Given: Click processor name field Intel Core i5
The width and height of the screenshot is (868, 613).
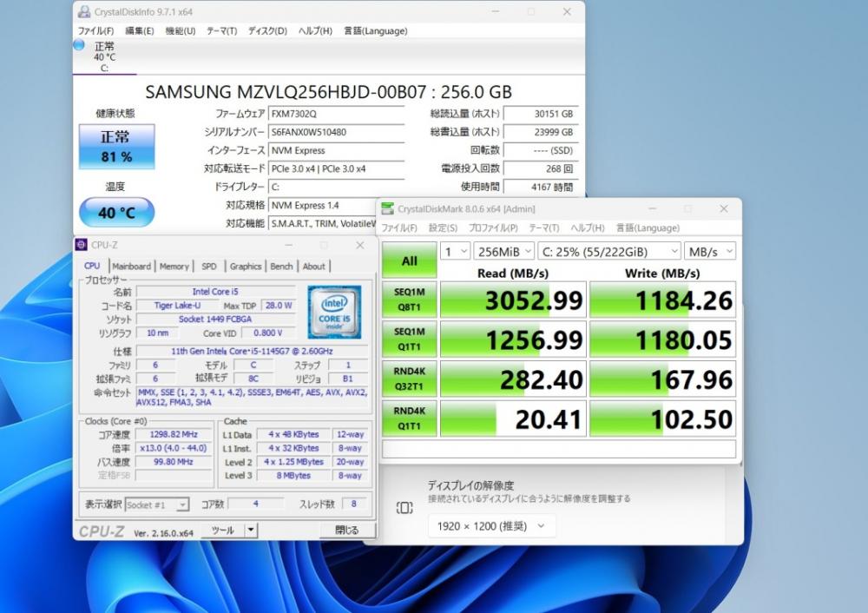Looking at the screenshot, I should coord(215,291).
